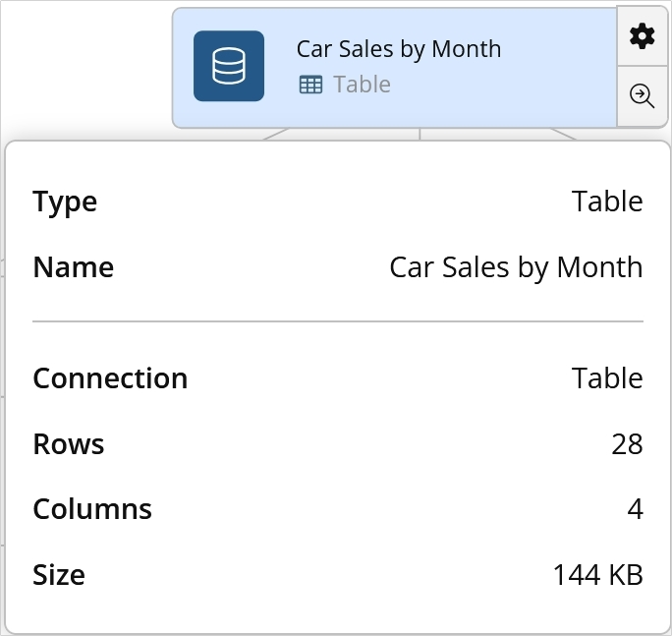672x636 pixels.
Task: Open settings gear on the Car Sales node
Action: [x=642, y=36]
